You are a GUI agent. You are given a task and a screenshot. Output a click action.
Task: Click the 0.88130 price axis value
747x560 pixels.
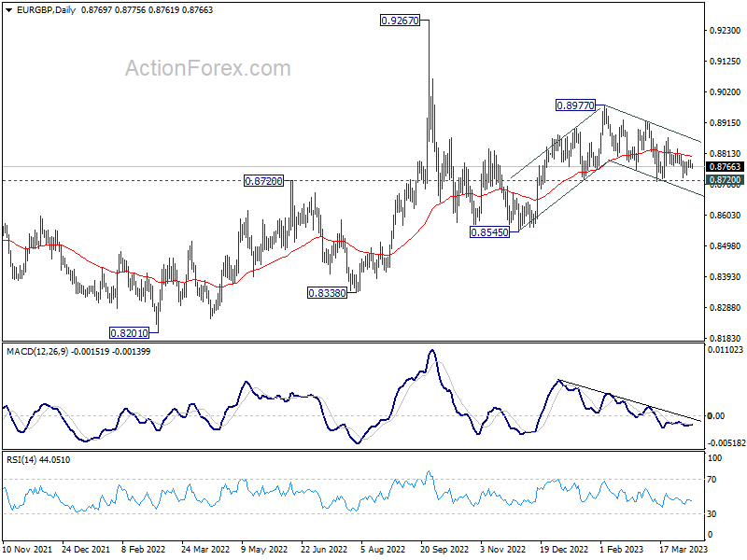726,154
